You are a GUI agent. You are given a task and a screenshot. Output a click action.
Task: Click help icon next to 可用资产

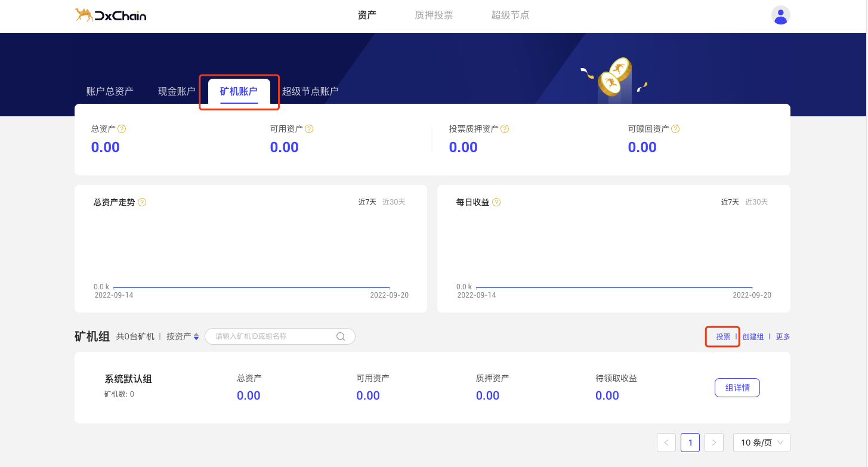click(x=309, y=129)
